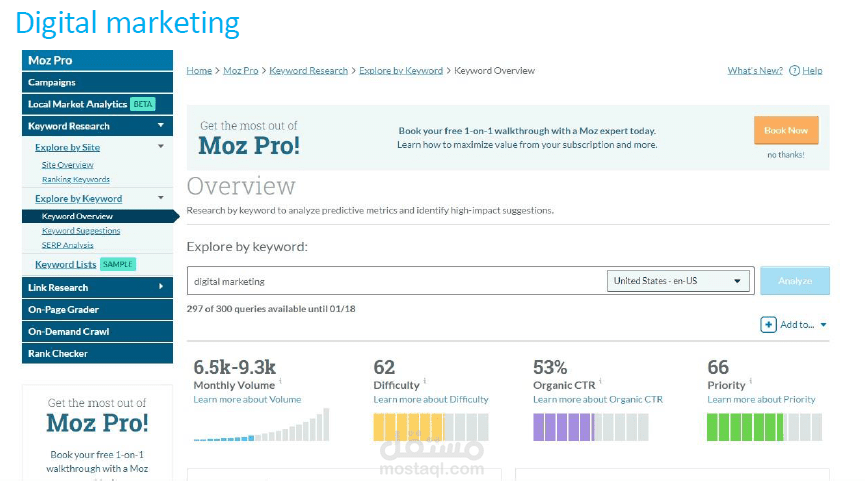Click the info icon beside Organic CTR
Viewport: 865px width, 488px height.
click(x=600, y=381)
